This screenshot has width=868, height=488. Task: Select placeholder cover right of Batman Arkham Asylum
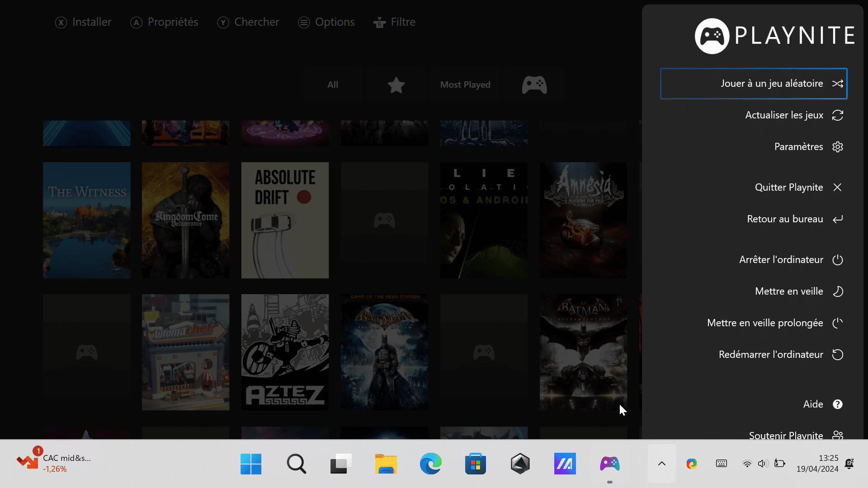pyautogui.click(x=484, y=352)
